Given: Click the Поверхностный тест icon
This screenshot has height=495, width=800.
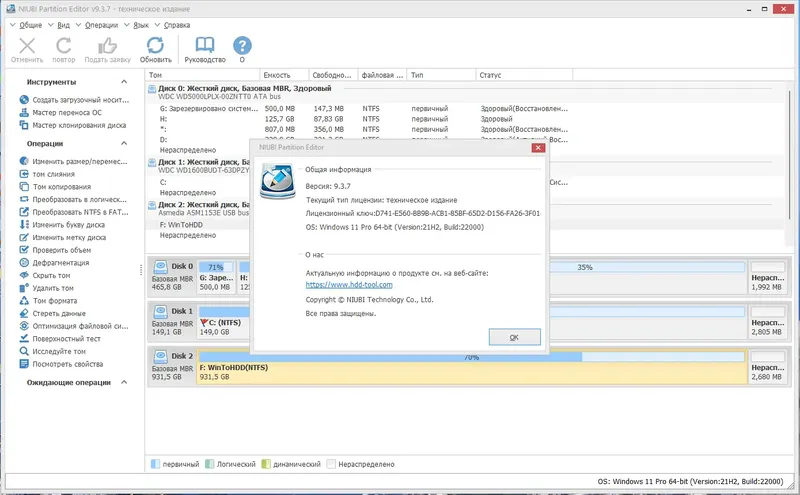Looking at the screenshot, I should [x=24, y=338].
